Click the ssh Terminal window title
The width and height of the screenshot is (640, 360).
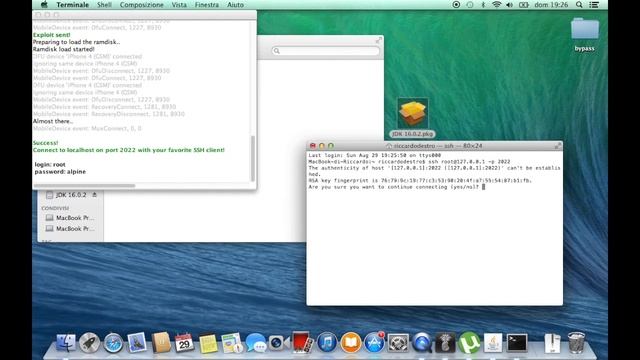point(434,146)
